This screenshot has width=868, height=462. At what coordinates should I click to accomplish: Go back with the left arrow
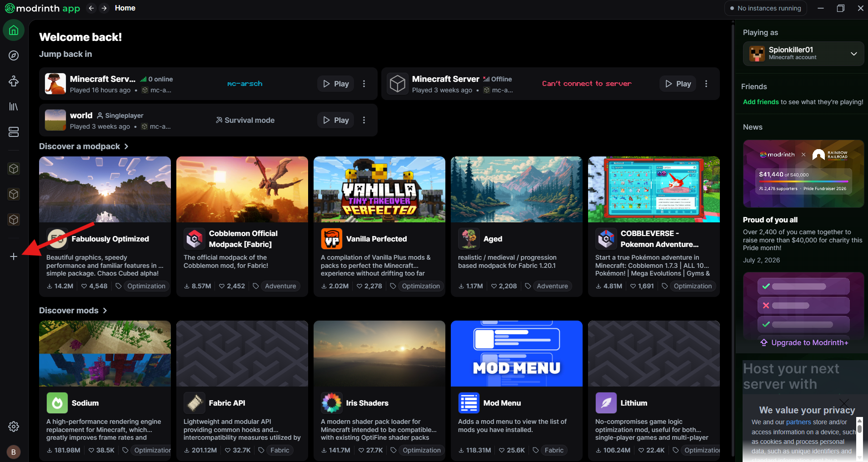[91, 8]
